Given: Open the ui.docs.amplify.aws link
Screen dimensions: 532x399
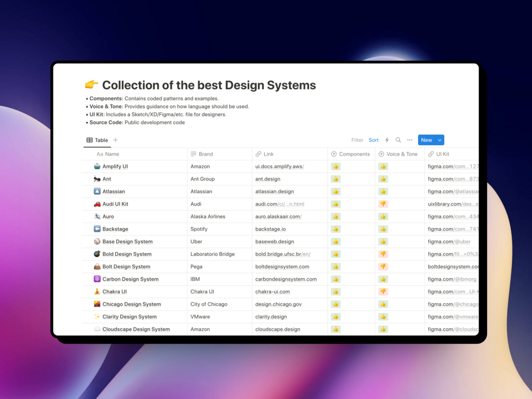Looking at the screenshot, I should tap(279, 166).
